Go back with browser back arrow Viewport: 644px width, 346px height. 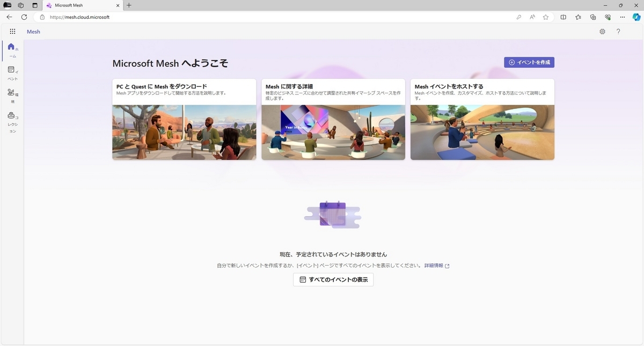click(9, 17)
